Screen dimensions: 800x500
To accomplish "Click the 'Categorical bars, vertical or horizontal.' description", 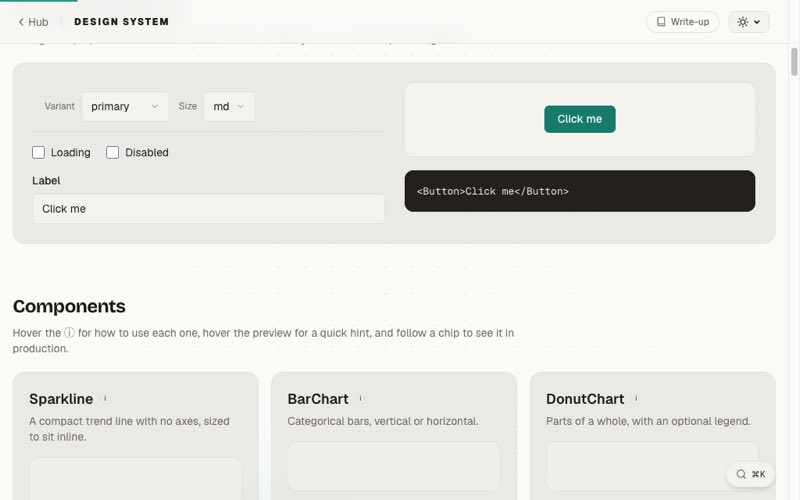I will (x=383, y=421).
